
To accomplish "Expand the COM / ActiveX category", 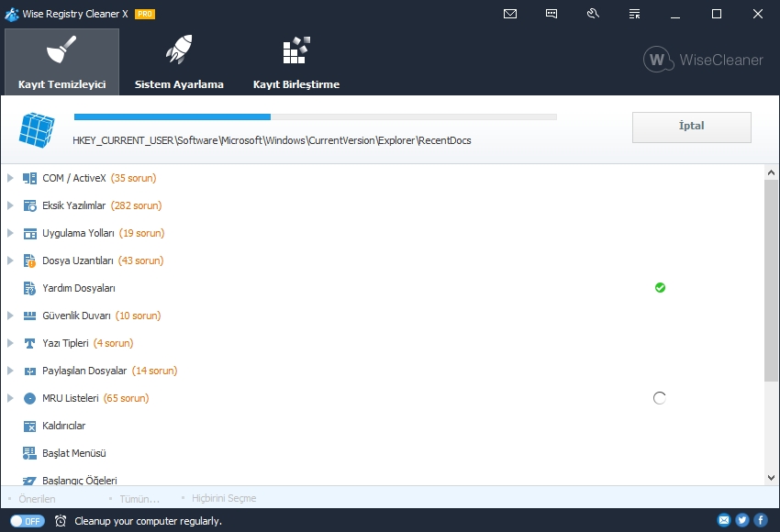I will click(x=10, y=178).
